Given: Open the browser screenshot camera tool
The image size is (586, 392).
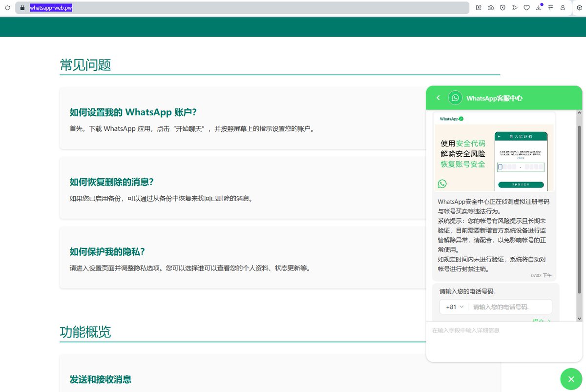Looking at the screenshot, I should 491,8.
